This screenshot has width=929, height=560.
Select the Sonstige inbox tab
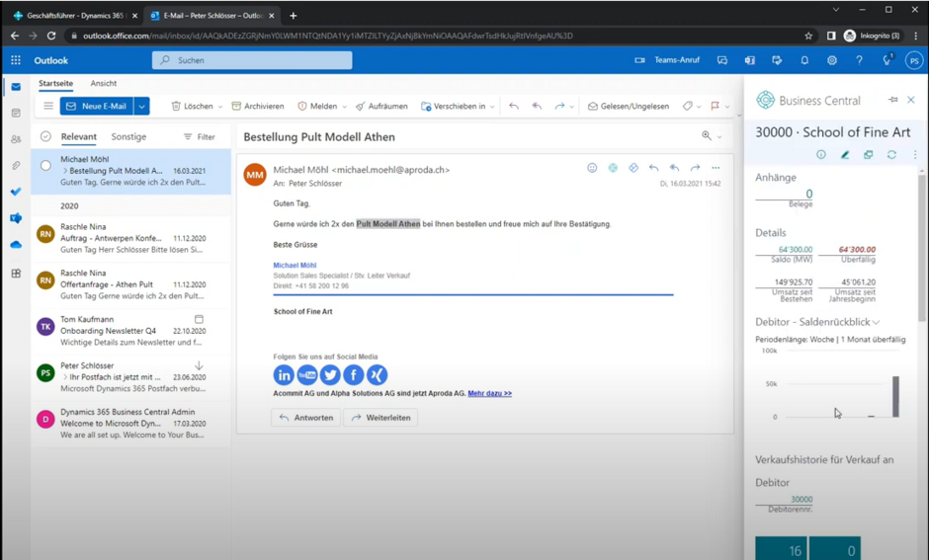128,136
